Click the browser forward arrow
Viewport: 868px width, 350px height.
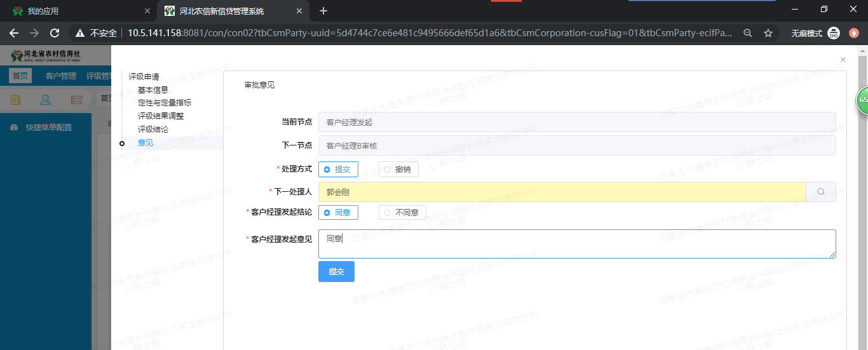click(34, 33)
